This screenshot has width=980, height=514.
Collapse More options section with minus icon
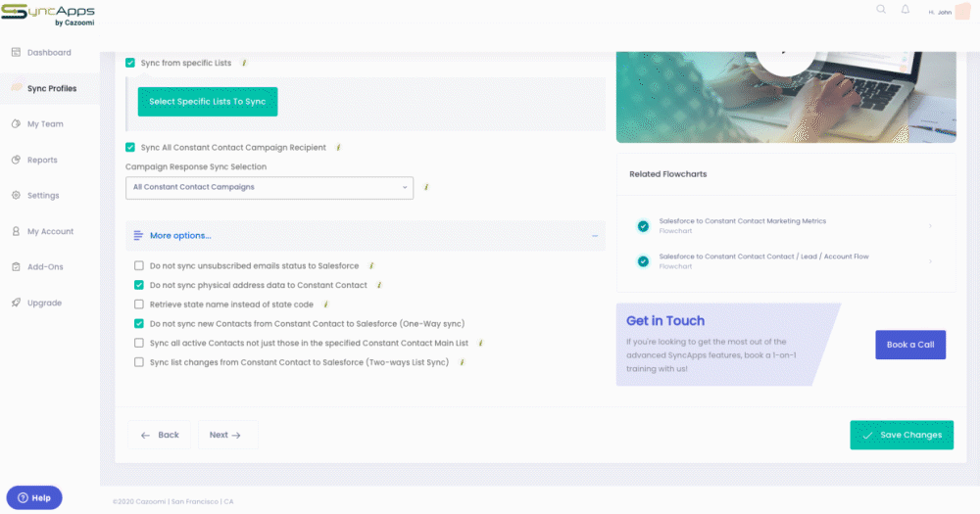click(595, 236)
